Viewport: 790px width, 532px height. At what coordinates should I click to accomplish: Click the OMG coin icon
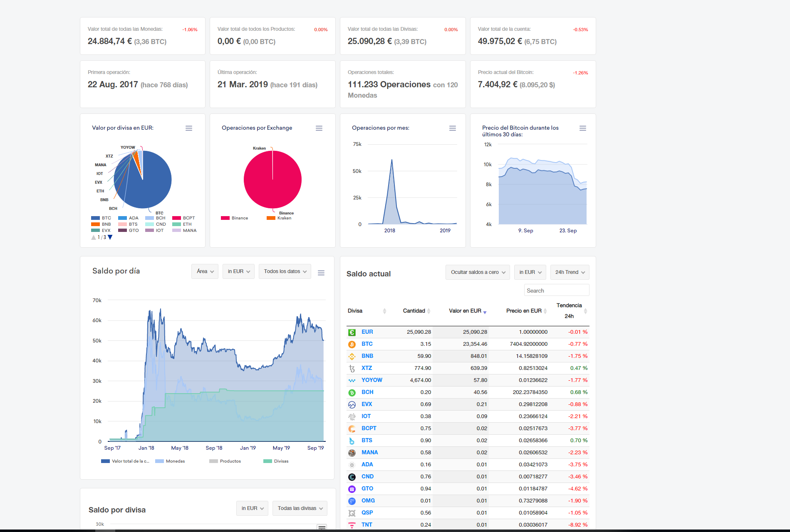coord(352,501)
